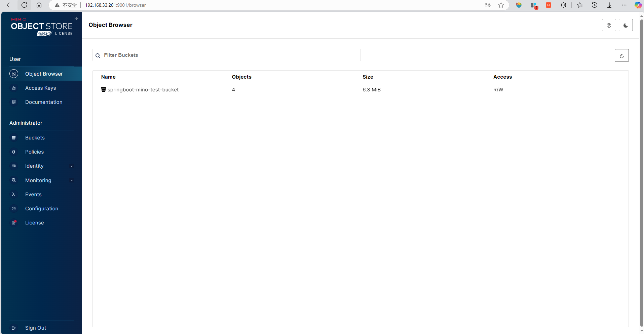This screenshot has height=334, width=644.
Task: Click the Objects column header
Action: [241, 77]
